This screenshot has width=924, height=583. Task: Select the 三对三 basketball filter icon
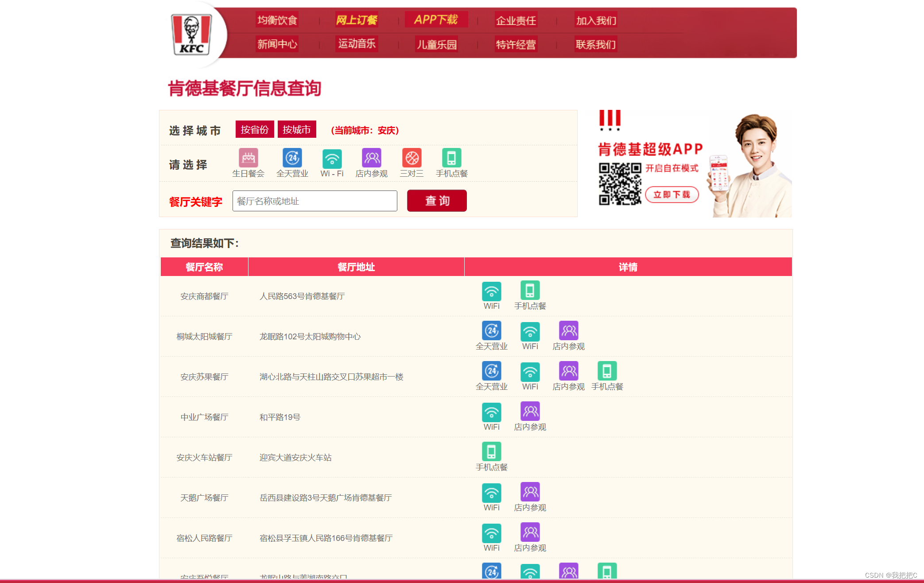pos(412,158)
